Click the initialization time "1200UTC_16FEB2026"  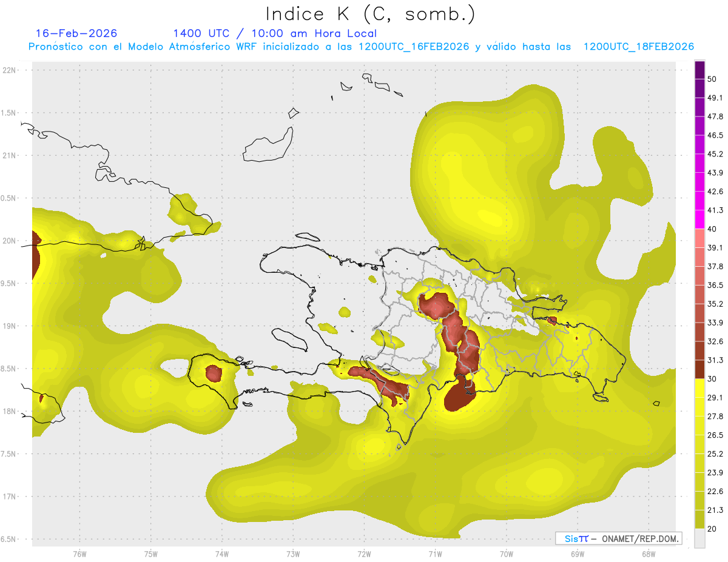414,47
